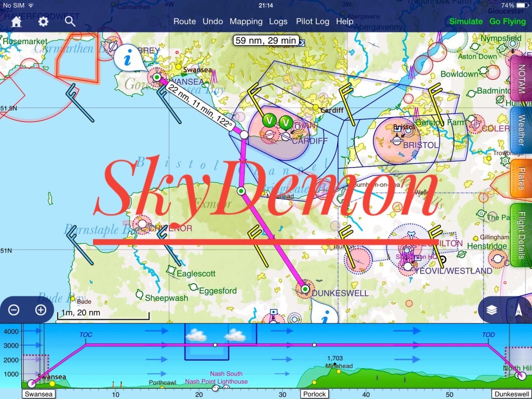Tap the Bowldown airfield label
This screenshot has height=399, width=532.
click(x=460, y=74)
